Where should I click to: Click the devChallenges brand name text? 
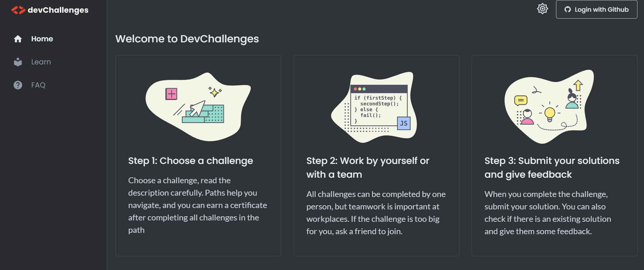(58, 10)
